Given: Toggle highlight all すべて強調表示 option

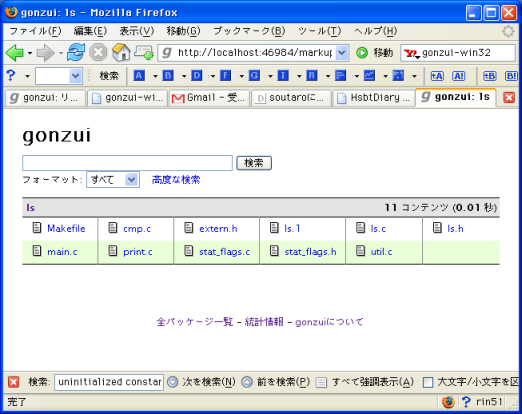Looking at the screenshot, I should tap(365, 382).
